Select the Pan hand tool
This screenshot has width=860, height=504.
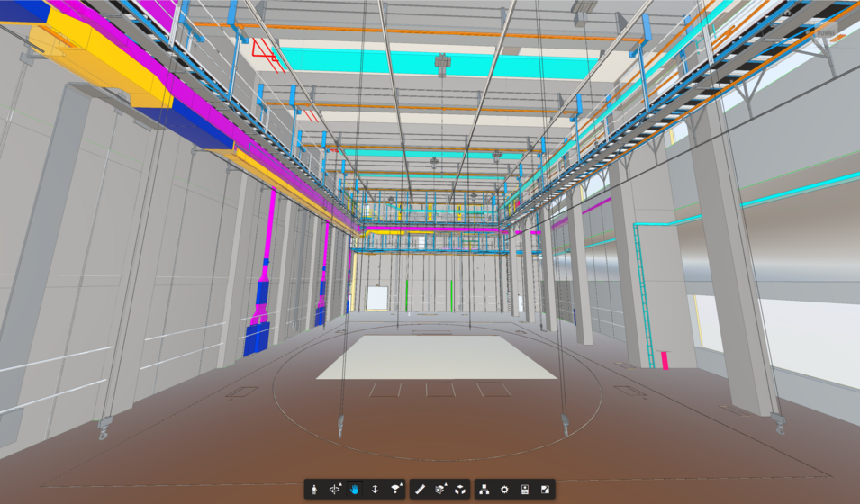[355, 490]
